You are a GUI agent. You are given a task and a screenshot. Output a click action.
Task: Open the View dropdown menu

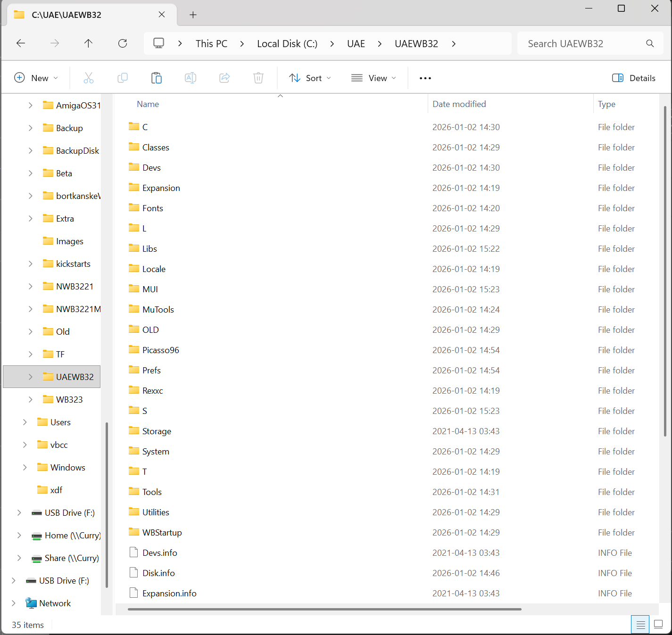(x=373, y=78)
